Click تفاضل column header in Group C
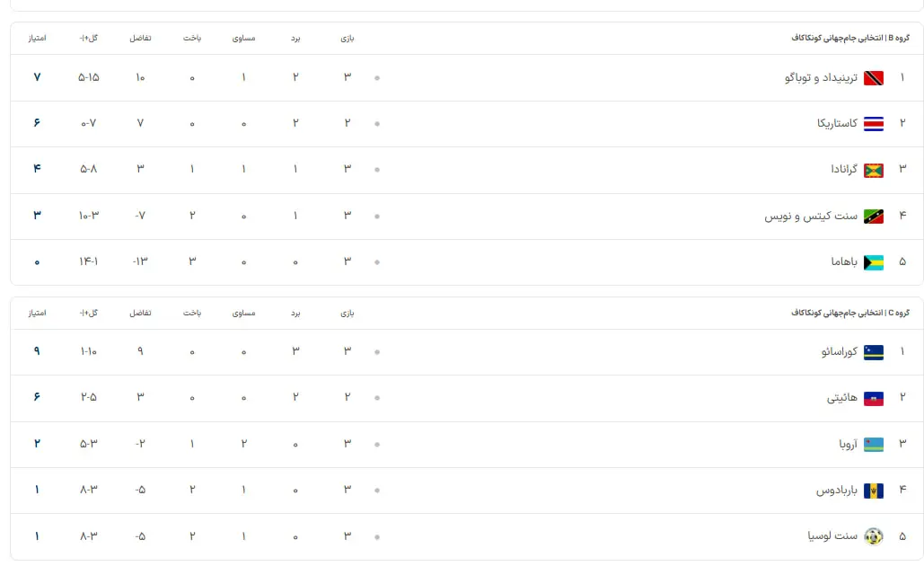924x566 pixels. [x=140, y=313]
